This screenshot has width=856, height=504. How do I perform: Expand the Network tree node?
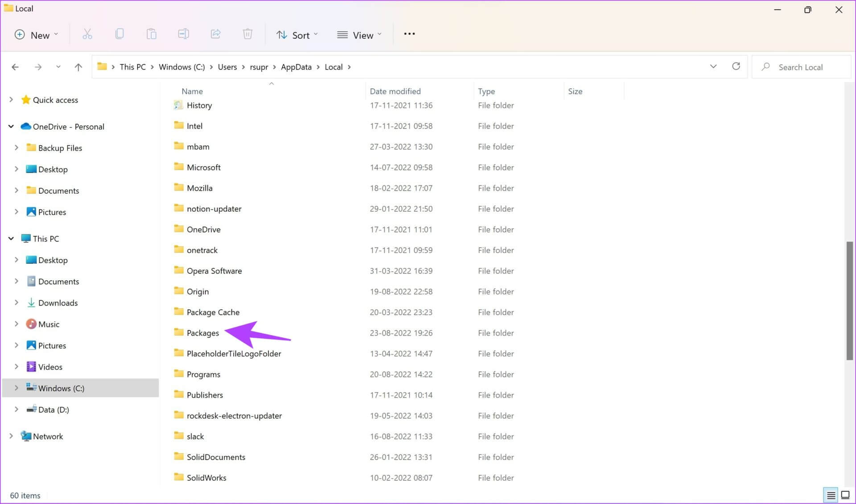pos(11,436)
